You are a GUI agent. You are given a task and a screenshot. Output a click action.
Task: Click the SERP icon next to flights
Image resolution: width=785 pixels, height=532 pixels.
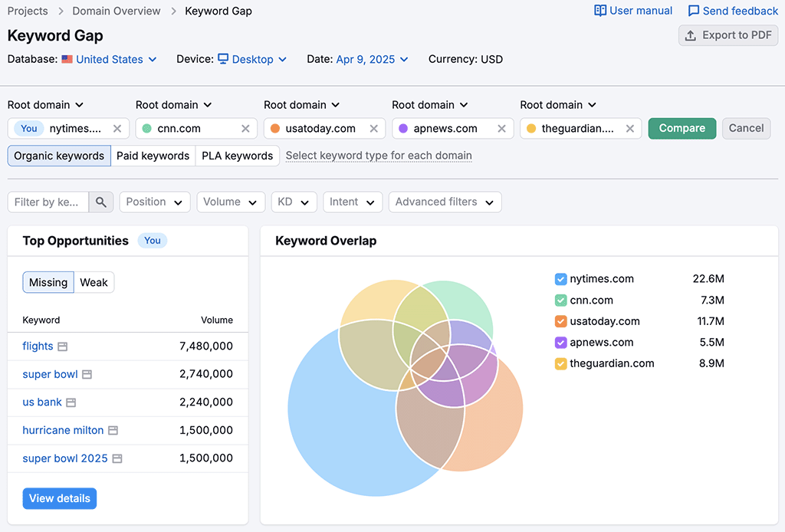(x=63, y=346)
